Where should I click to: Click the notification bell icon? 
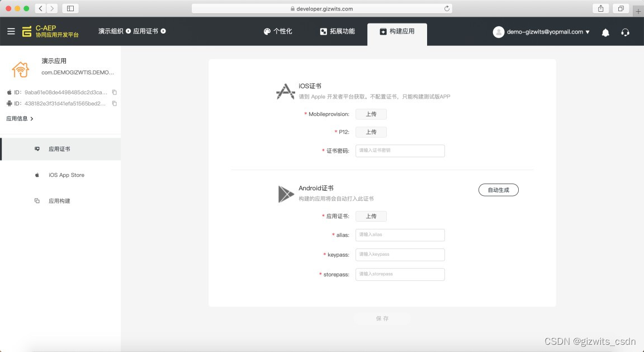[605, 32]
